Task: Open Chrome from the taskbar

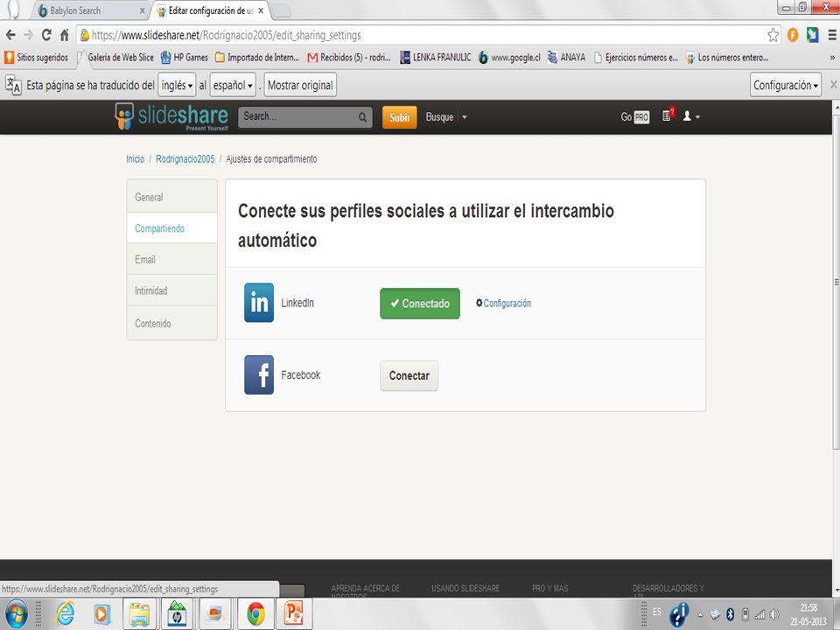Action: (255, 614)
